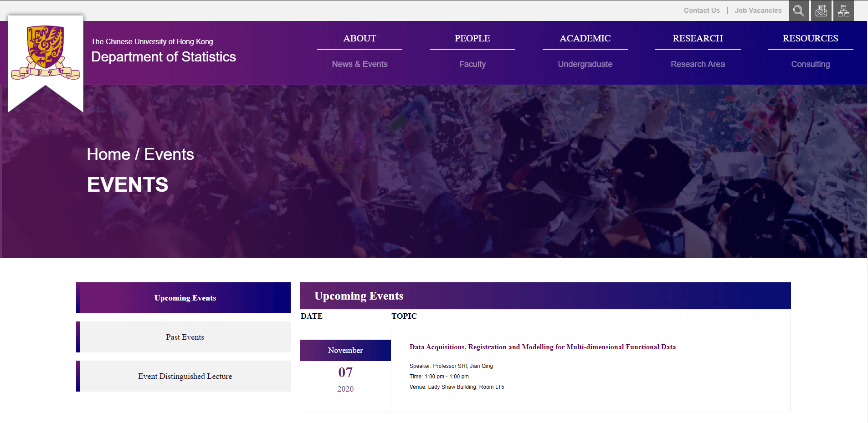
Task: Open the Data Acquisitions seminar title
Action: coord(542,347)
